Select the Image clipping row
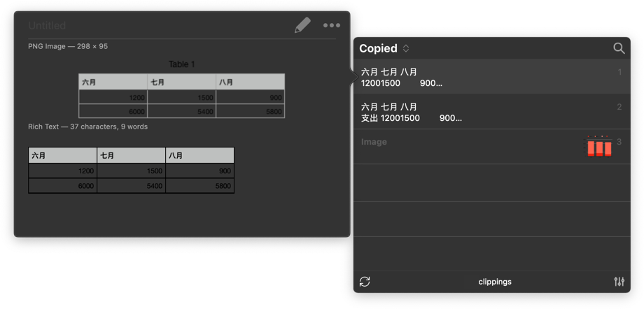Image resolution: width=644 pixels, height=309 pixels. (x=469, y=146)
